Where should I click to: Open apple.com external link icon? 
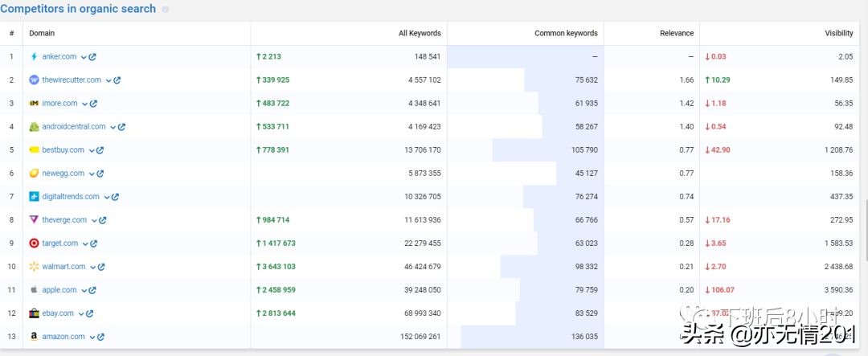(92, 289)
